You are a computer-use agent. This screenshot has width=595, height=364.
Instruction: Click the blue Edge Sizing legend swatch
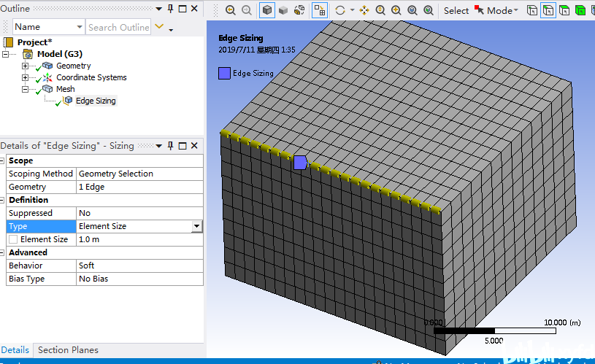click(224, 73)
